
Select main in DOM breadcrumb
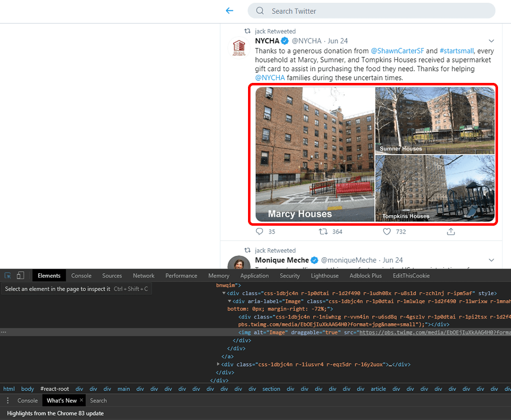[124, 389]
